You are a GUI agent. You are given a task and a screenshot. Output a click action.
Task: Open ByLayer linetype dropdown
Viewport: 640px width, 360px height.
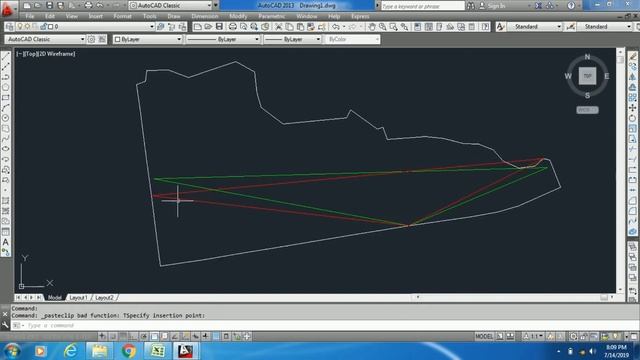pos(257,39)
